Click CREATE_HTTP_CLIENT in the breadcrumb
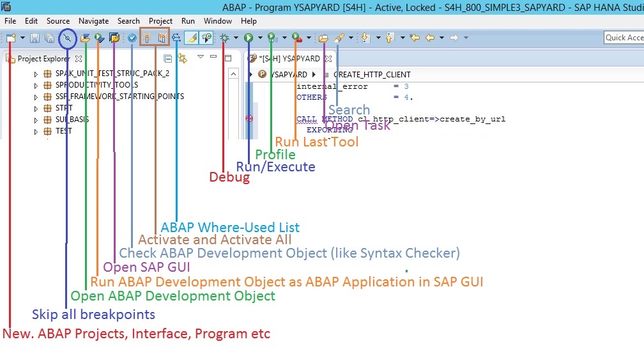The height and width of the screenshot is (351, 644). [x=372, y=75]
